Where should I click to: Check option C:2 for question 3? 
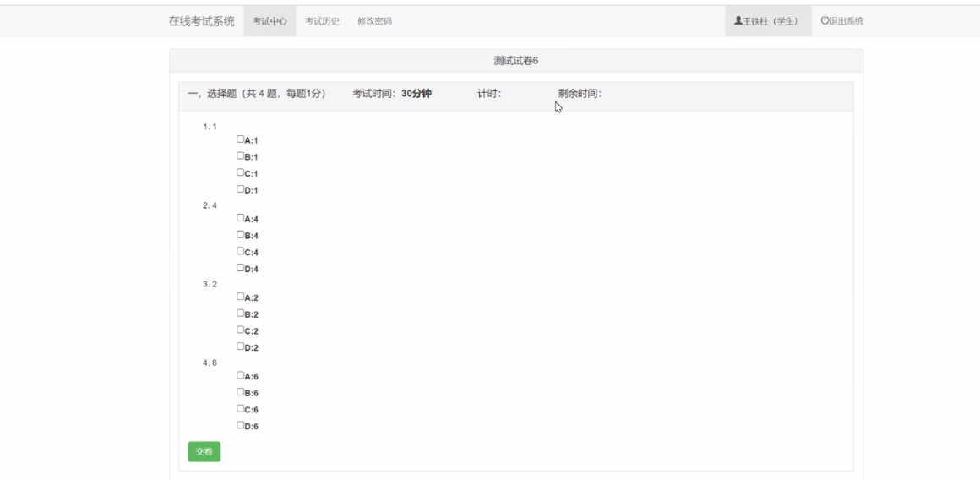coord(240,330)
